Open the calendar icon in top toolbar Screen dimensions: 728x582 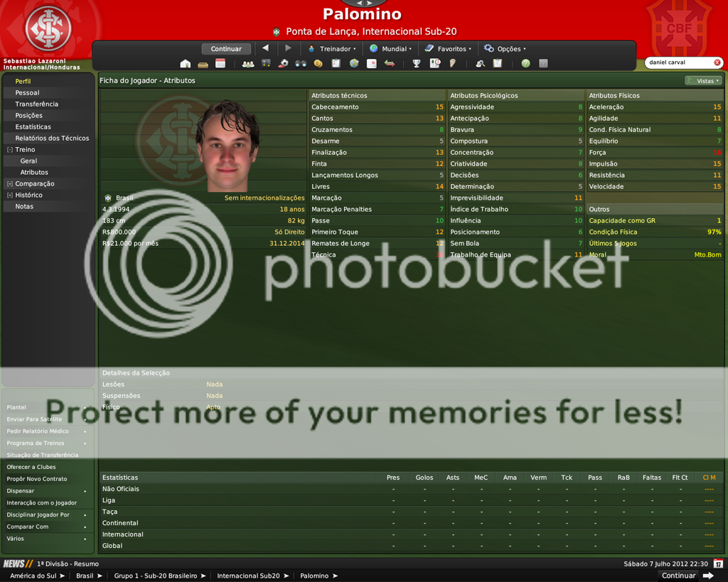(220, 64)
